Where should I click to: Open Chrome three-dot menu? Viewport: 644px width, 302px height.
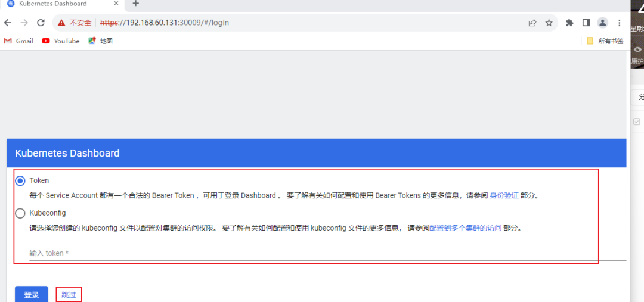click(x=620, y=23)
